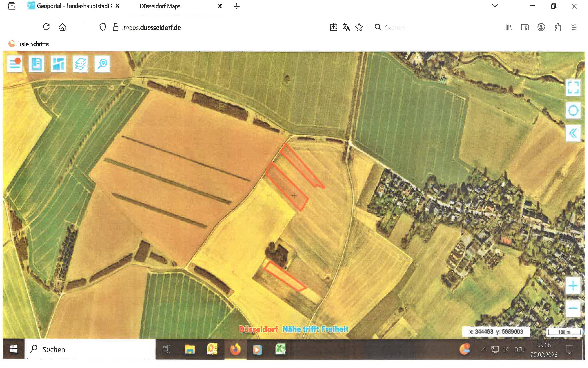This screenshot has height=368, width=588.
Task: Close the Geoportal tab
Action: point(117,6)
